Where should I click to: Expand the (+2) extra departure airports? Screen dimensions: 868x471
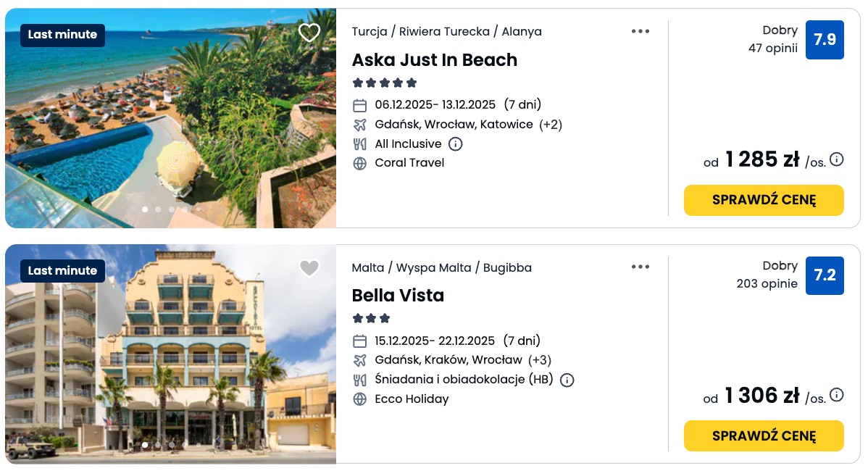(551, 125)
